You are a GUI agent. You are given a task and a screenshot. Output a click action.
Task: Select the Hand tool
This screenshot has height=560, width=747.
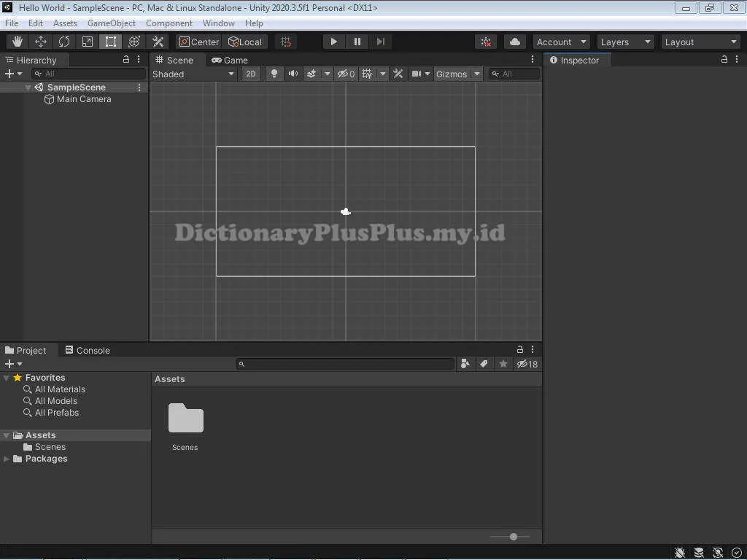pos(18,42)
